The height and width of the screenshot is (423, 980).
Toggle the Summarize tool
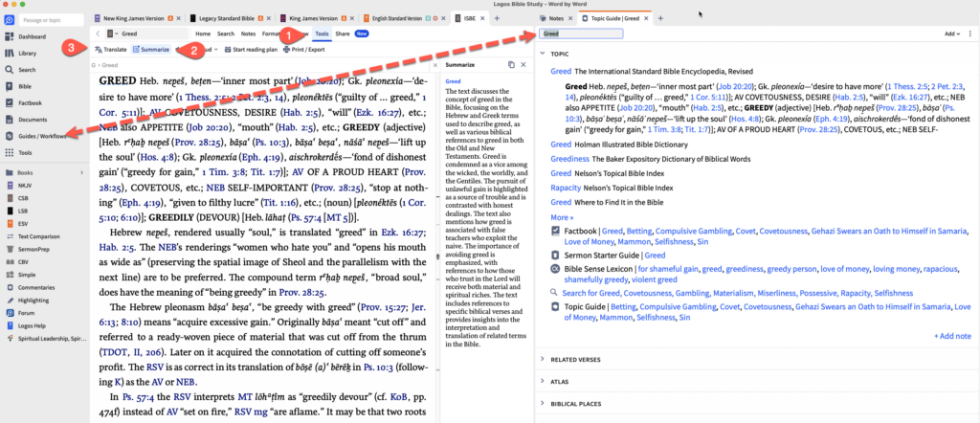150,48
